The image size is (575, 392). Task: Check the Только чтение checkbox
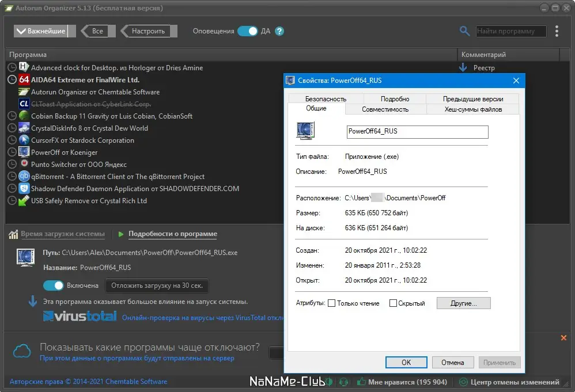[331, 303]
